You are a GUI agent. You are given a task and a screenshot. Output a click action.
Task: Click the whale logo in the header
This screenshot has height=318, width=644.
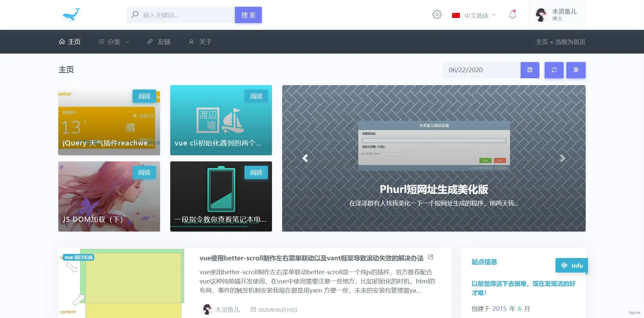coord(71,14)
